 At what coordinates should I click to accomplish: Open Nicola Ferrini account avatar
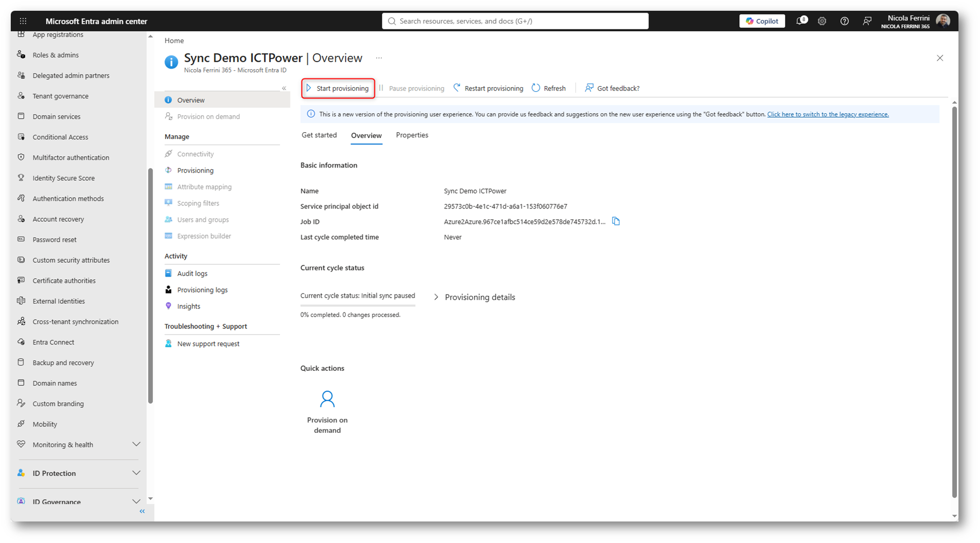[943, 21]
